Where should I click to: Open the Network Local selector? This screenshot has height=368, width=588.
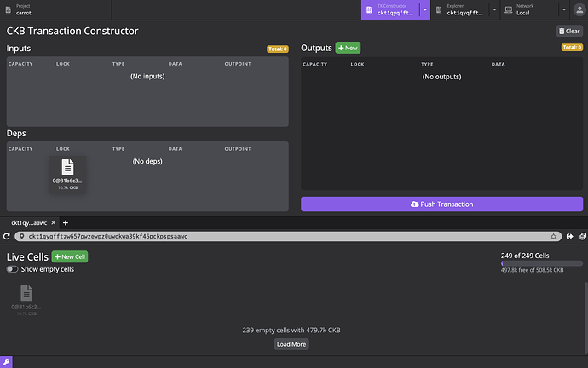(529, 9)
